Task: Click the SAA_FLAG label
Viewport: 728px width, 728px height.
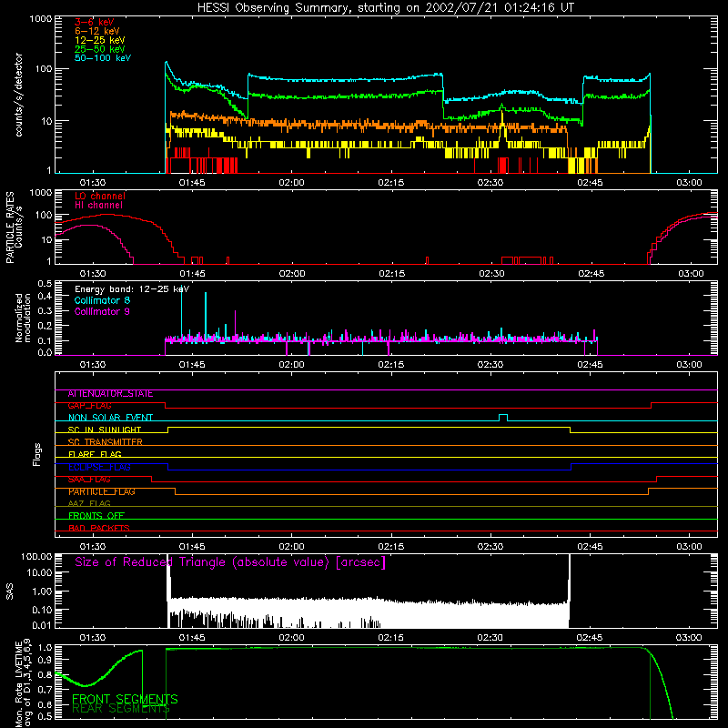Action: [x=89, y=480]
